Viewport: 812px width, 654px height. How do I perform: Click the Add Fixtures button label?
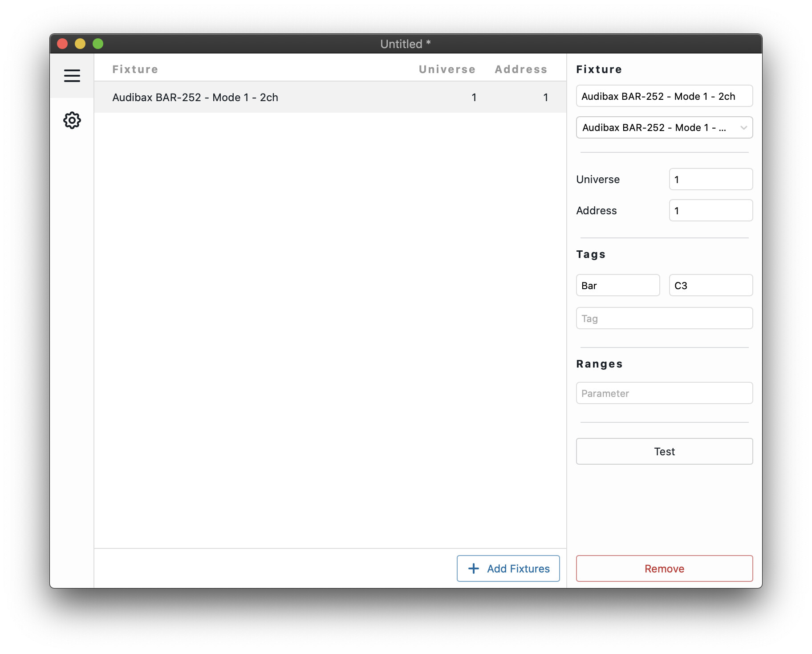click(x=518, y=568)
